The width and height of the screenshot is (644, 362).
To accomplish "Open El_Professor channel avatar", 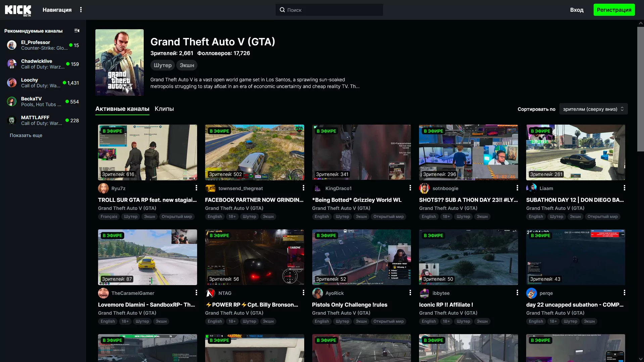I will 12,45.
